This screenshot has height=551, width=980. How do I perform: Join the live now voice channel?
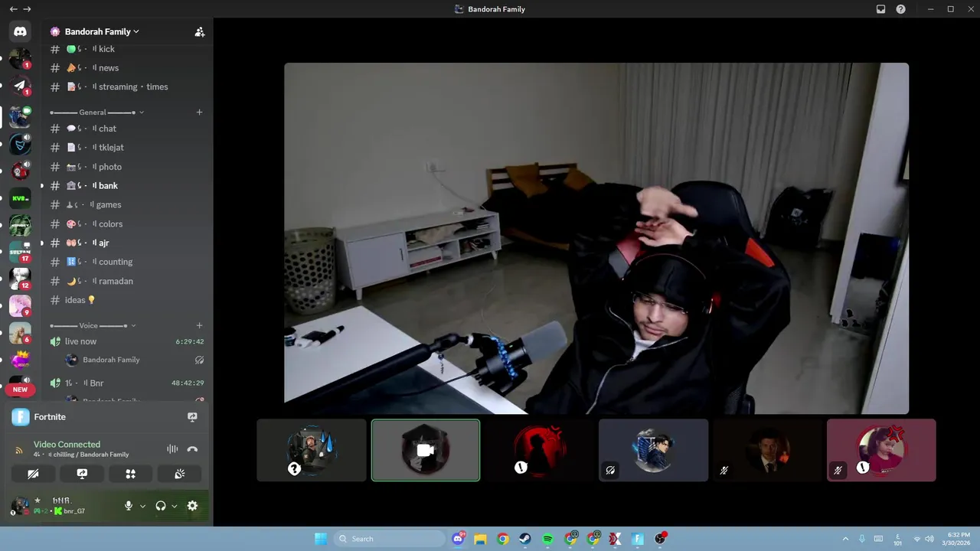coord(128,341)
